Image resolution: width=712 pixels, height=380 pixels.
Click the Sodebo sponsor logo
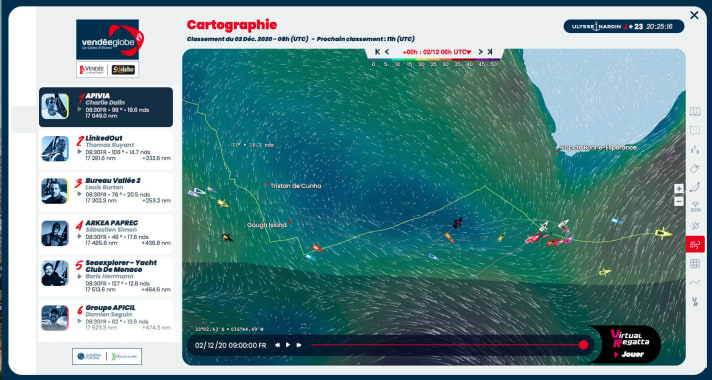(x=123, y=69)
